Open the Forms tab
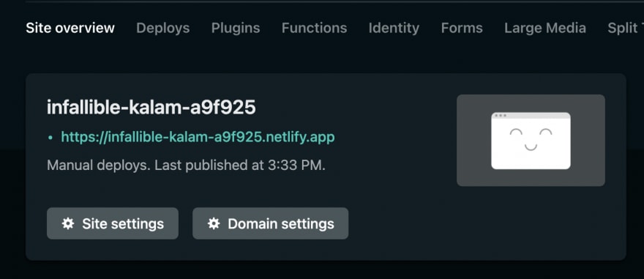644x279 pixels. [462, 28]
